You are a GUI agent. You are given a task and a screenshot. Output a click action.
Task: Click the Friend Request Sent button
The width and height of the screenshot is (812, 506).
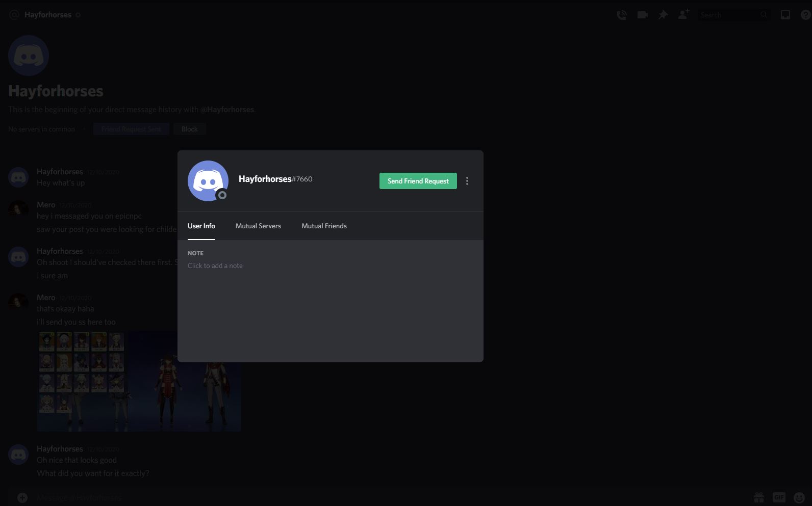click(x=131, y=129)
